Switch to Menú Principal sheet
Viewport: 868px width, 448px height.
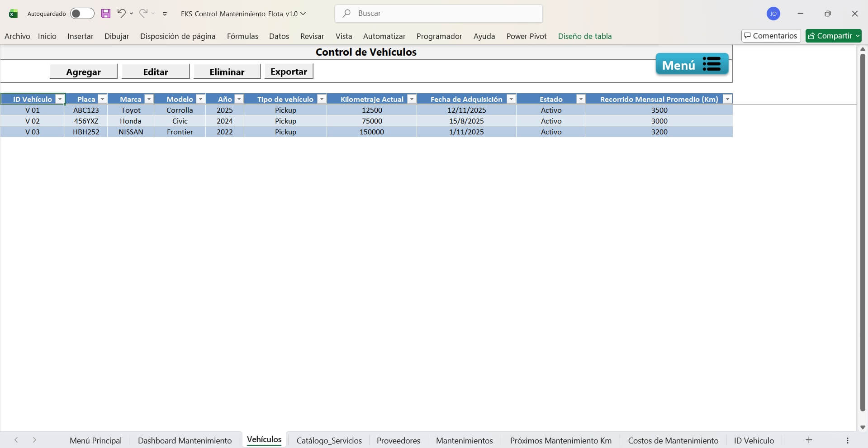click(x=95, y=440)
